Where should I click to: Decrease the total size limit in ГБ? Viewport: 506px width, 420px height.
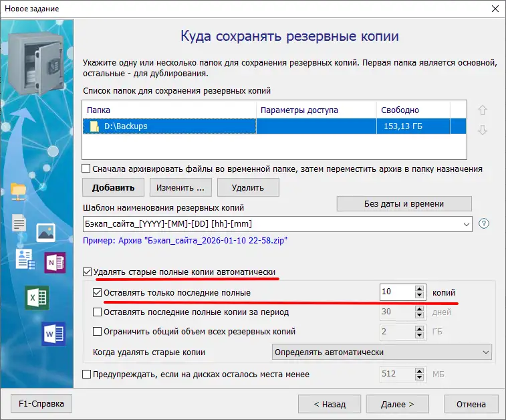click(x=419, y=335)
